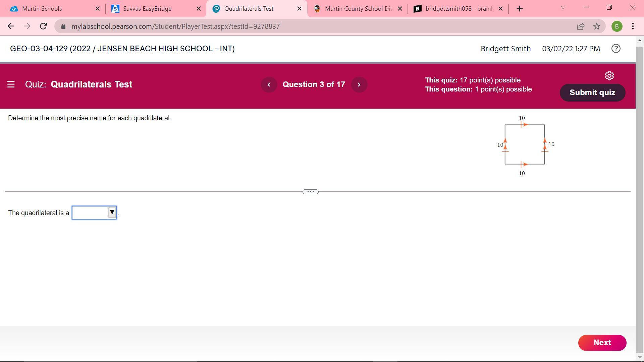Switch to Martin Schools tab
Image resolution: width=644 pixels, height=362 pixels.
42,9
